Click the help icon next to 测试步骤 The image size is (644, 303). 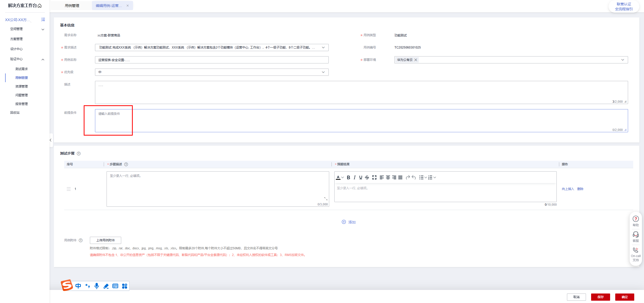pyautogui.click(x=79, y=154)
